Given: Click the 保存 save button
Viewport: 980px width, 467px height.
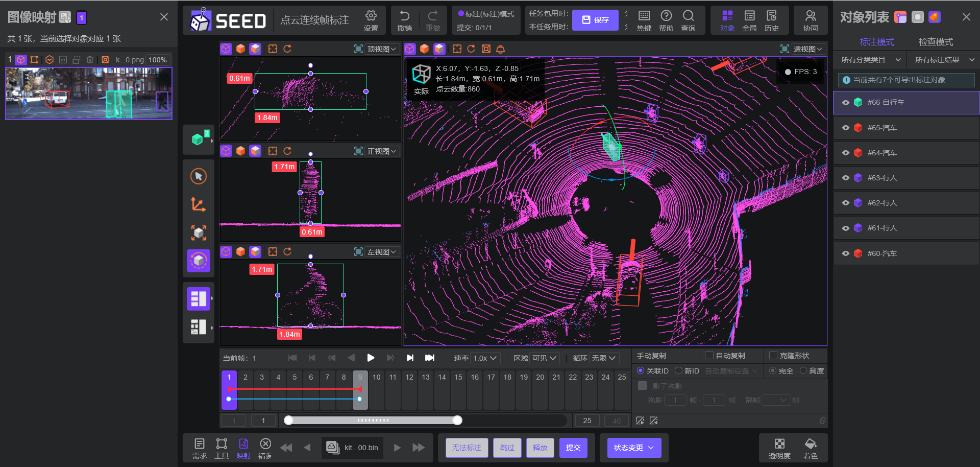Looking at the screenshot, I should coord(595,20).
